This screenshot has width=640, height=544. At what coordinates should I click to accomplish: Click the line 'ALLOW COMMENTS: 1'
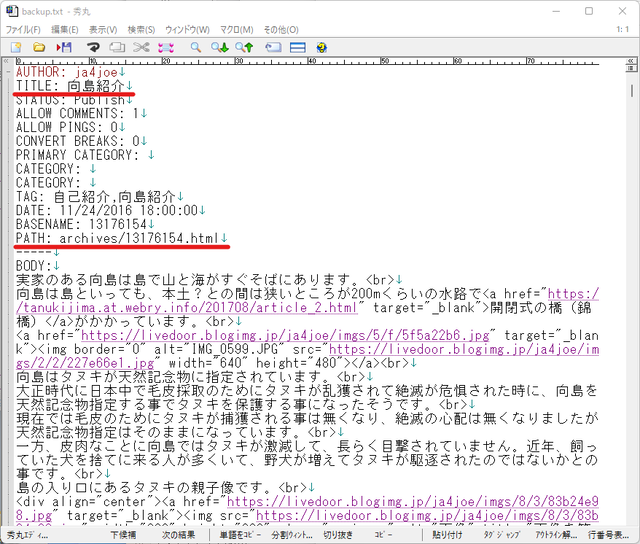pos(81,113)
